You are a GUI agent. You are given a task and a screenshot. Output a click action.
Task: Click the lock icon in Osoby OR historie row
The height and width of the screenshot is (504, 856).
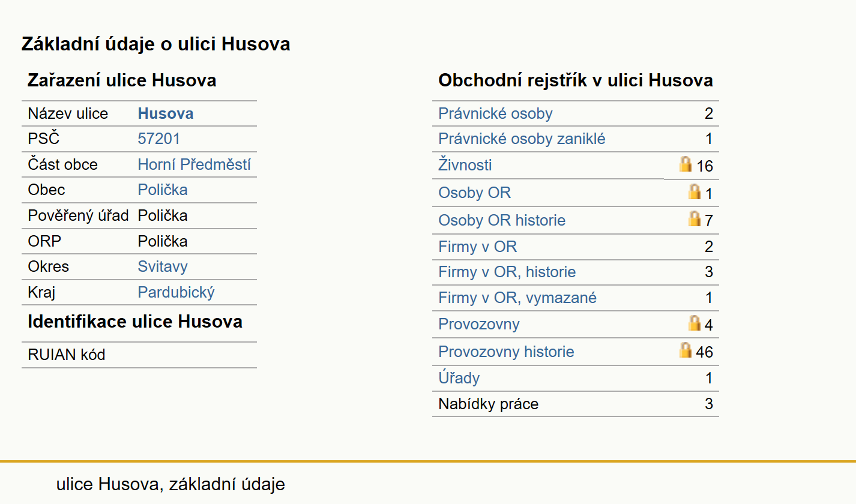tap(695, 218)
